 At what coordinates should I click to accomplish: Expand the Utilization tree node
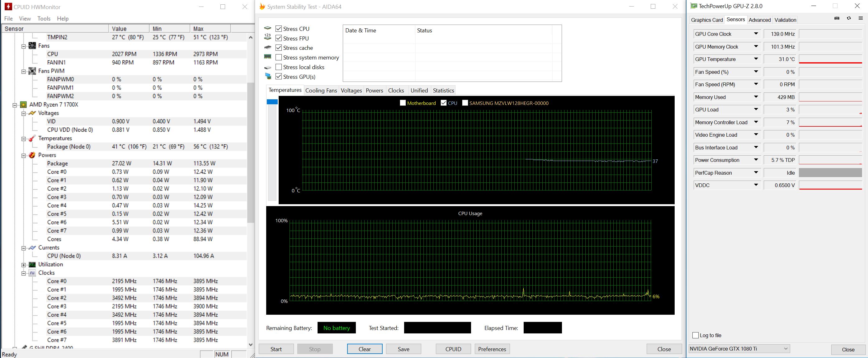tap(24, 265)
